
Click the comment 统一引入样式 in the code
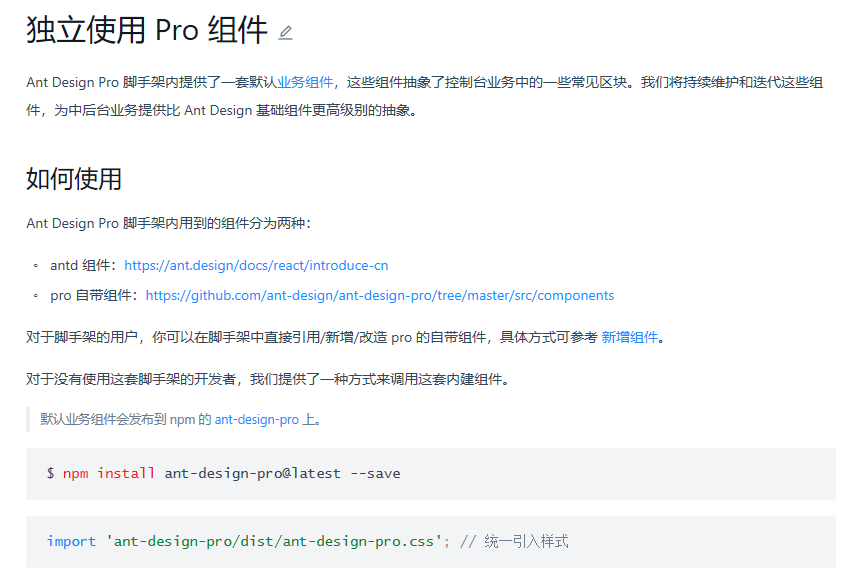click(x=526, y=541)
